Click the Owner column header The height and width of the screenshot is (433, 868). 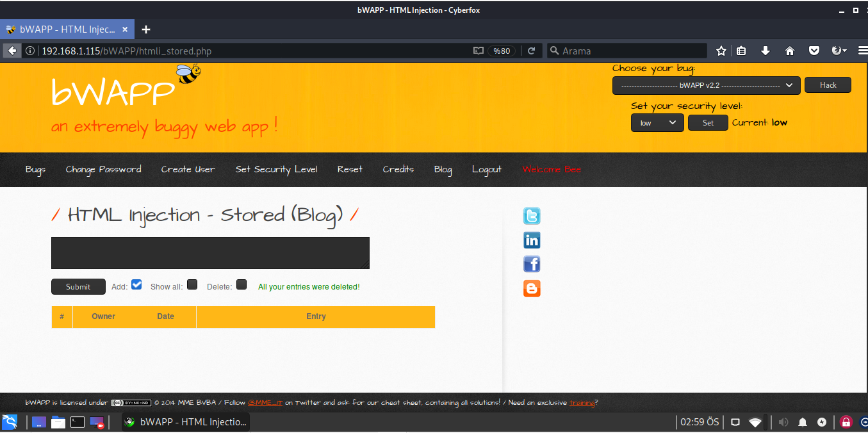click(103, 316)
